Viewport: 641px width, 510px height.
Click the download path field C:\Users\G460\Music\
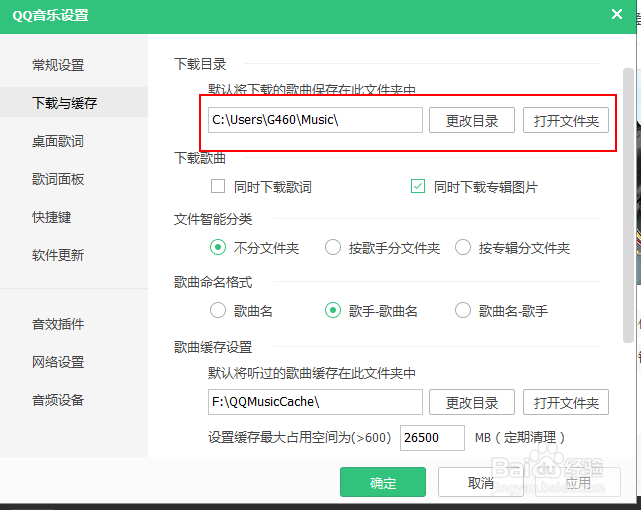(315, 120)
